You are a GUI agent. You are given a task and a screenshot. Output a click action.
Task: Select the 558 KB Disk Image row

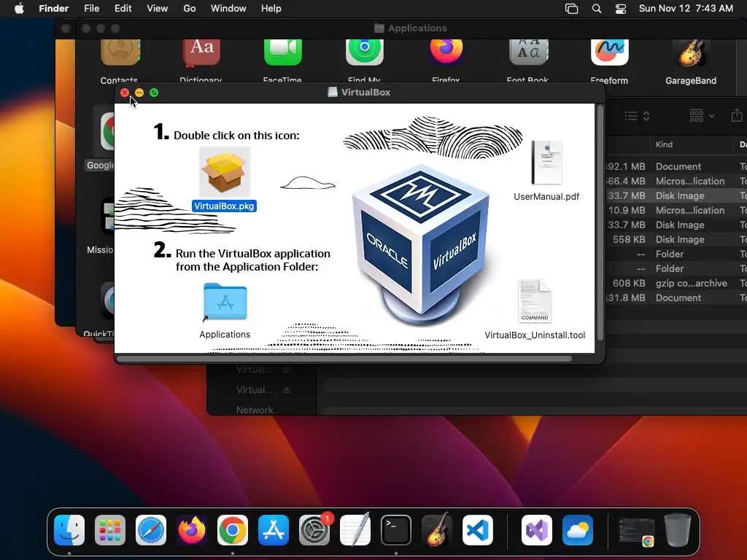pyautogui.click(x=676, y=239)
